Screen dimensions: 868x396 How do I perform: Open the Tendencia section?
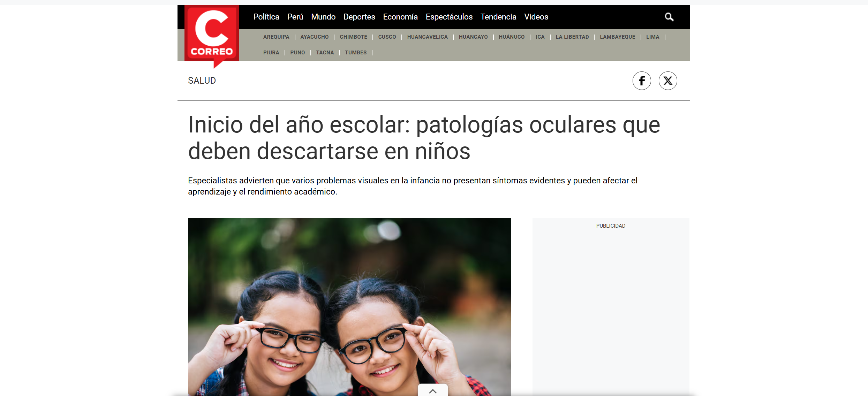click(x=498, y=17)
